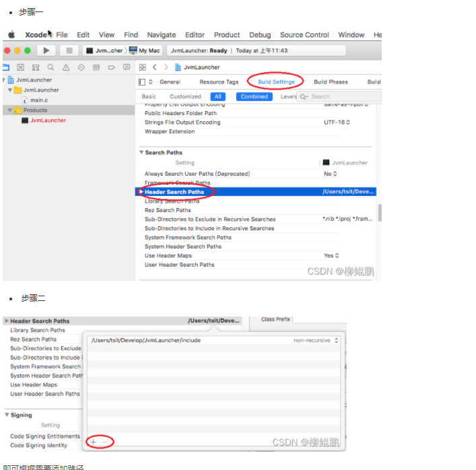Select System Header Search Paths setting
This screenshot has height=470, width=476.
[x=182, y=246]
